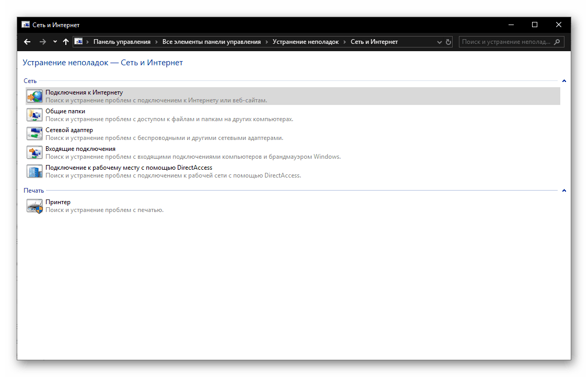Go back using the back arrow
Viewport: 588px width, 377px height.
[27, 42]
